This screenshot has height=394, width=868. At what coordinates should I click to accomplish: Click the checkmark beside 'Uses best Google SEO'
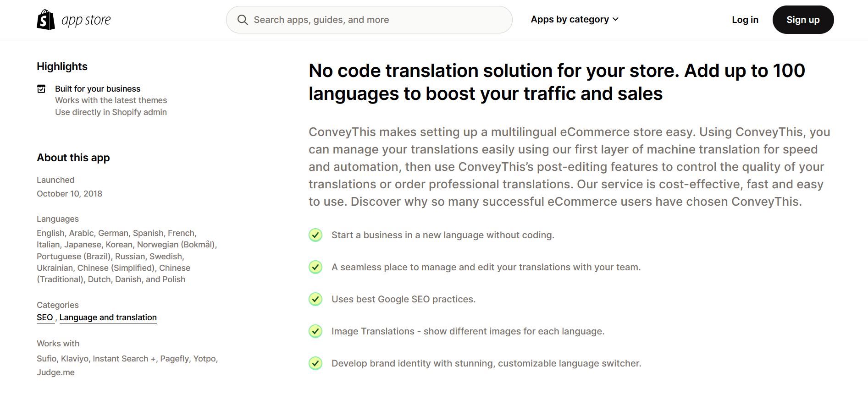tap(315, 299)
